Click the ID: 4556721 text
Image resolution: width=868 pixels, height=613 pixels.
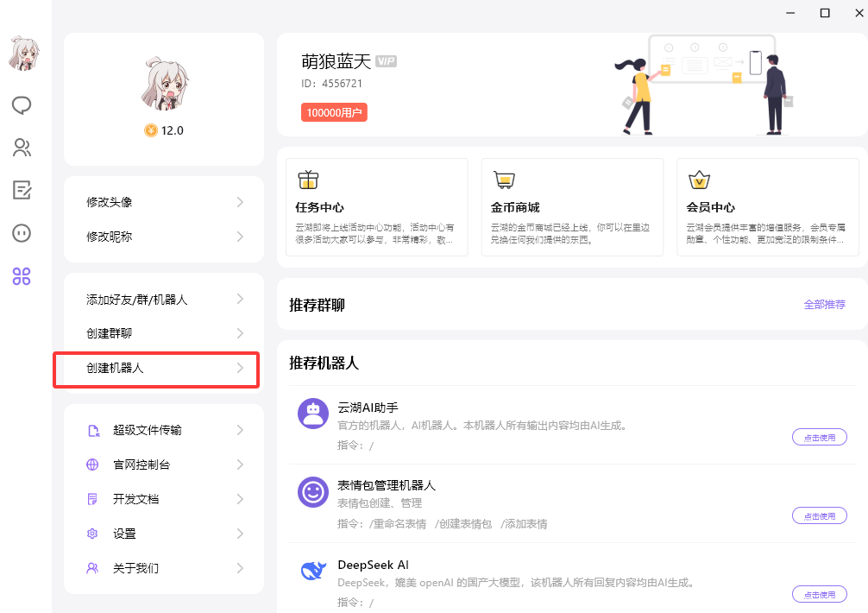tap(331, 84)
